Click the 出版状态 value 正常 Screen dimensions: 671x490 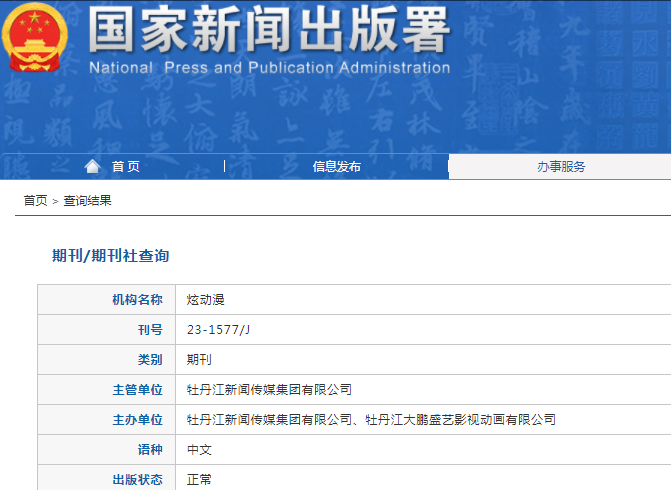(199, 479)
